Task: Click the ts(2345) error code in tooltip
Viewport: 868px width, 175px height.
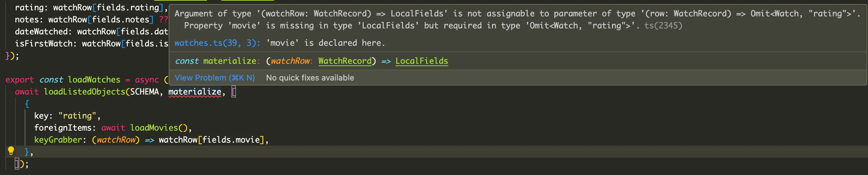Action: tap(663, 26)
